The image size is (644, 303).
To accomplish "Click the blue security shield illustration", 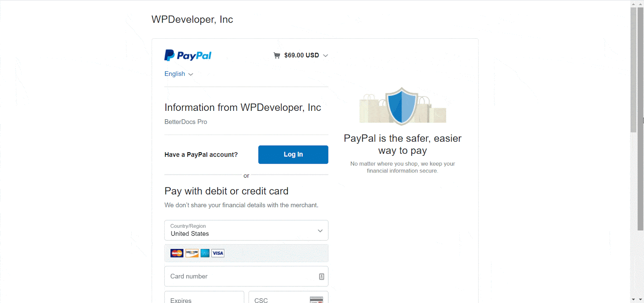I will pos(402,106).
